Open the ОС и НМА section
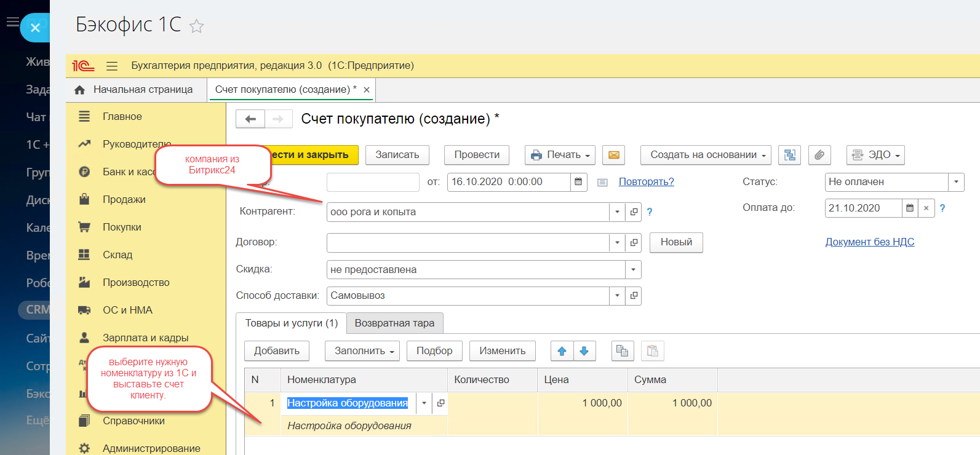 click(x=127, y=311)
